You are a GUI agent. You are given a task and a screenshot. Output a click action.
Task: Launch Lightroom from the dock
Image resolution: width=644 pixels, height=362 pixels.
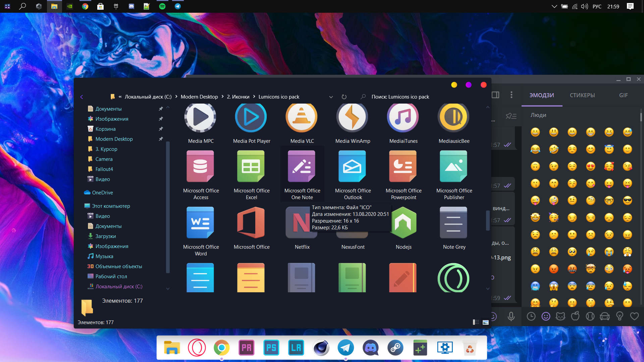(x=296, y=348)
